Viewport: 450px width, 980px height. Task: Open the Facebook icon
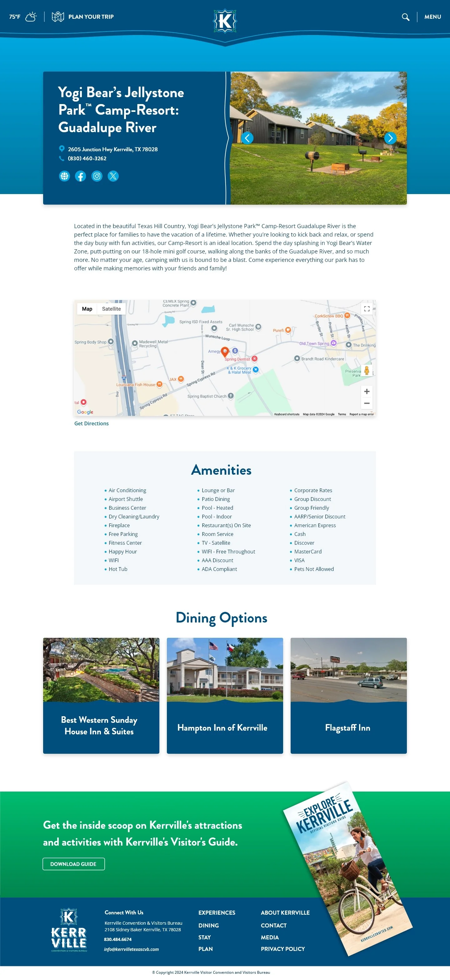pyautogui.click(x=80, y=176)
